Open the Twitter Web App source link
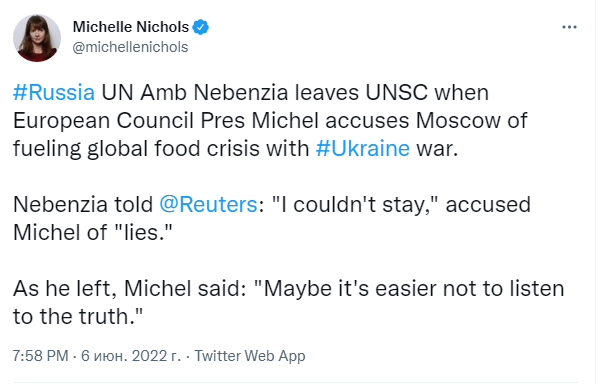Screen dimensions: 608x384 [250, 356]
